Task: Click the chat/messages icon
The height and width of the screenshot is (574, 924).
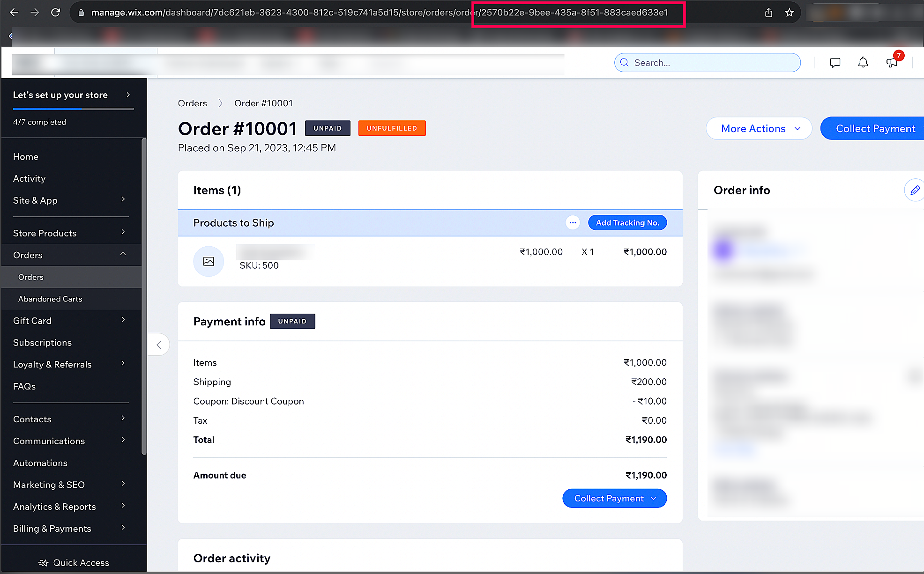Action: point(835,62)
